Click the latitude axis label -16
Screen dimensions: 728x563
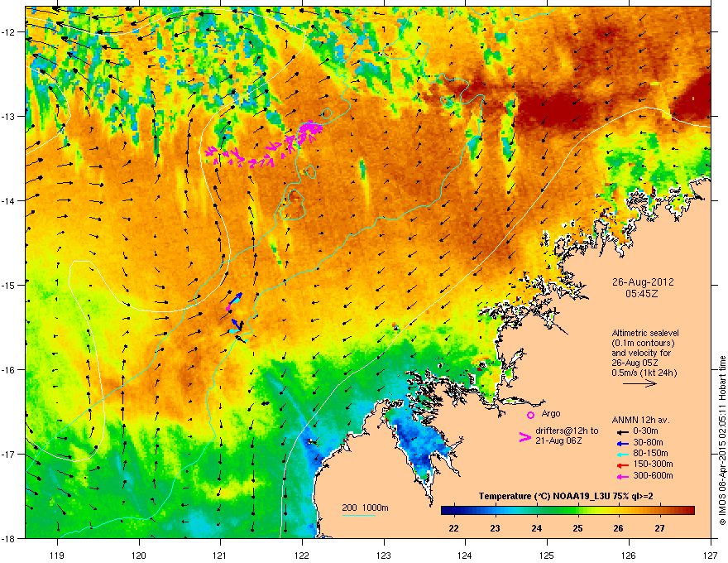[x=9, y=370]
